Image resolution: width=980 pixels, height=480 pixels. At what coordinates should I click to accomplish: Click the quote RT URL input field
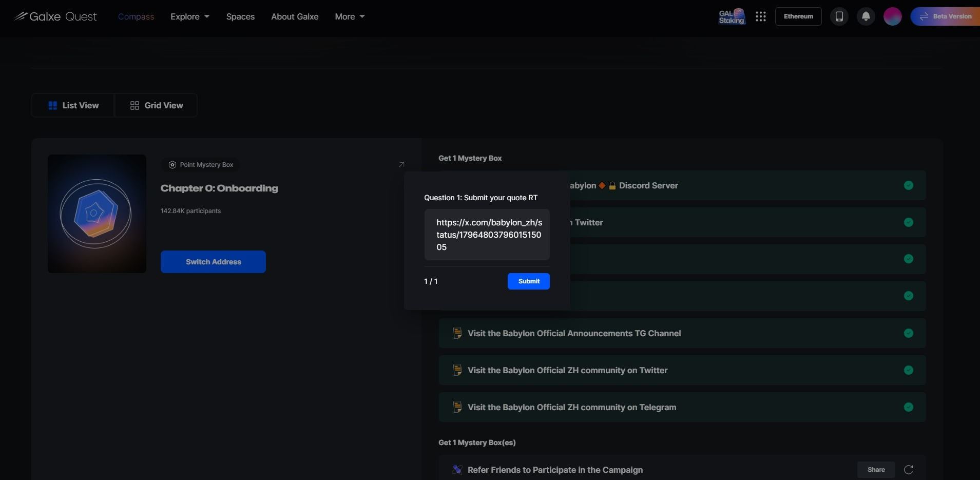pyautogui.click(x=487, y=235)
